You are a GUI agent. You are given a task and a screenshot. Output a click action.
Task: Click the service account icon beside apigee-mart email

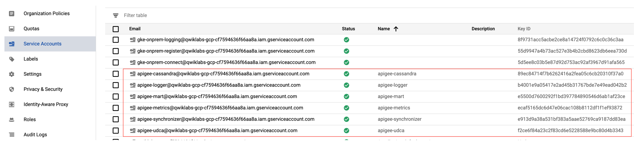point(133,96)
